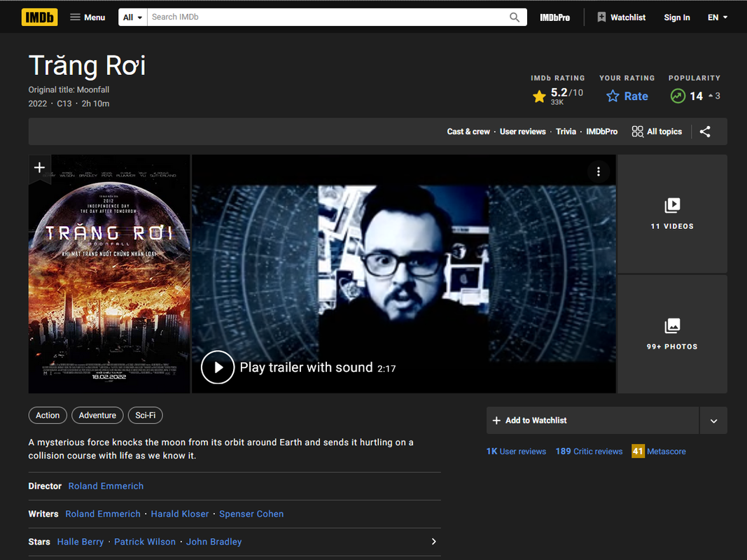747x560 pixels.
Task: Expand the watchlist options chevron
Action: click(713, 421)
